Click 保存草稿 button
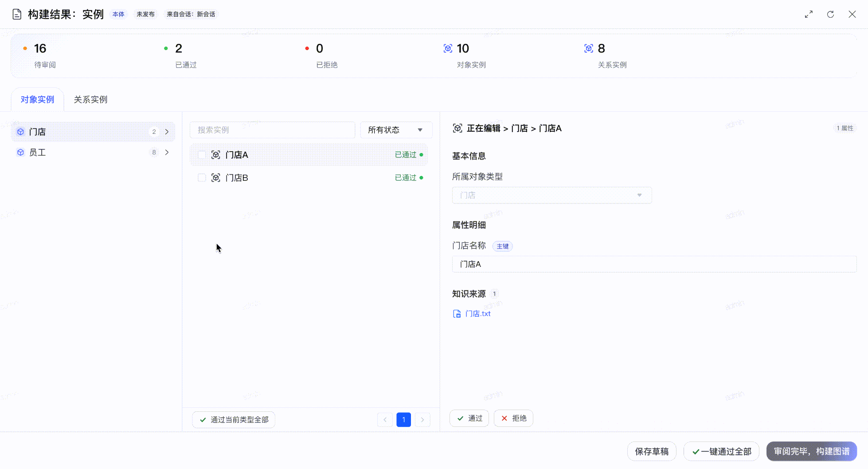Image resolution: width=868 pixels, height=469 pixels. click(652, 451)
